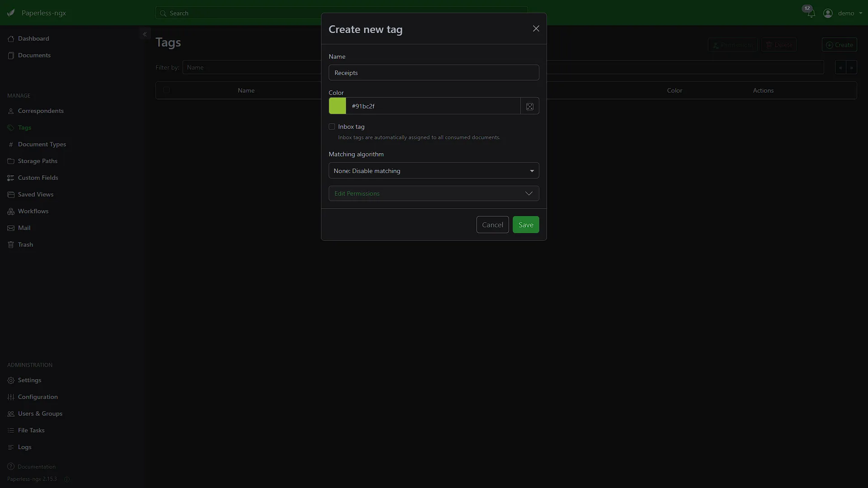868x488 pixels.
Task: Open the Matching algorithm dropdown
Action: (x=434, y=171)
